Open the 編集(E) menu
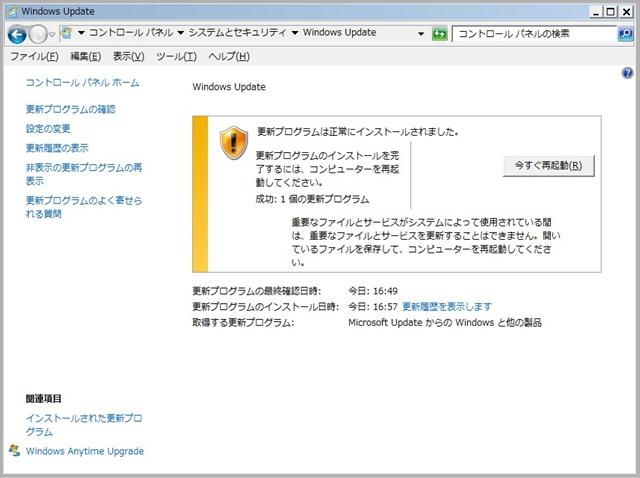640x478 pixels. [x=86, y=56]
